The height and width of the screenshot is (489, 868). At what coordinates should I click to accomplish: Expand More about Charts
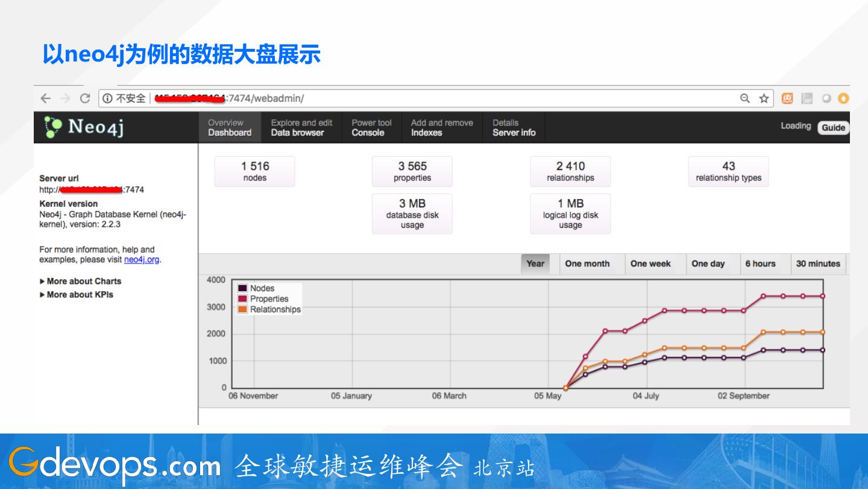[80, 281]
